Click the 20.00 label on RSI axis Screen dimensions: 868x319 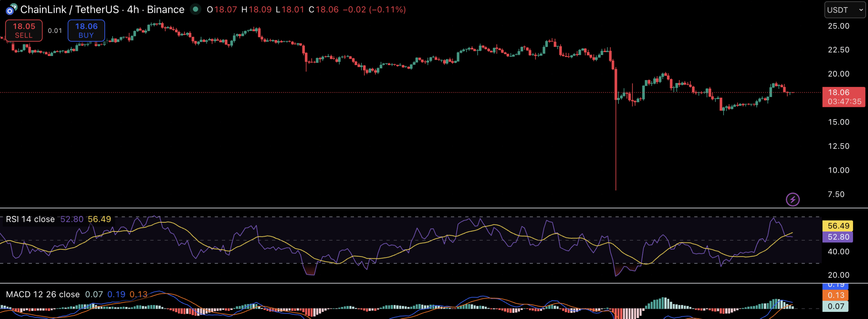tap(839, 275)
